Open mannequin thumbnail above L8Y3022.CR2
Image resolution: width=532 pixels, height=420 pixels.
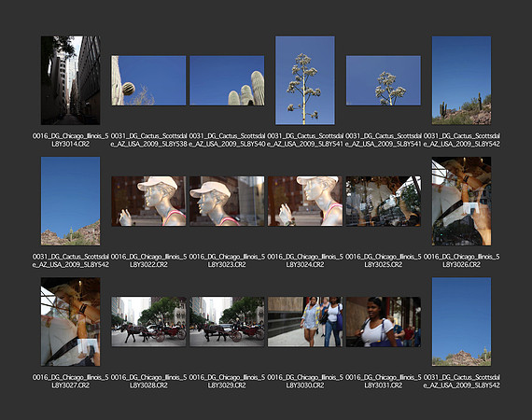pyautogui.click(x=148, y=202)
